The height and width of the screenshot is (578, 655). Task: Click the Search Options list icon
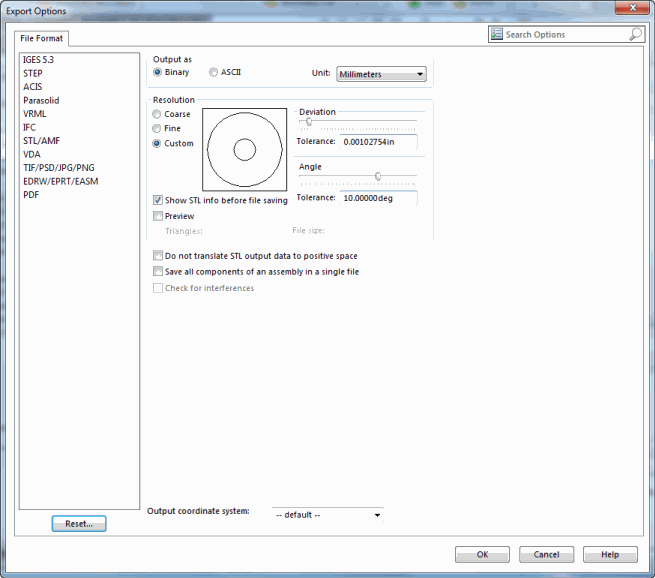pos(496,34)
